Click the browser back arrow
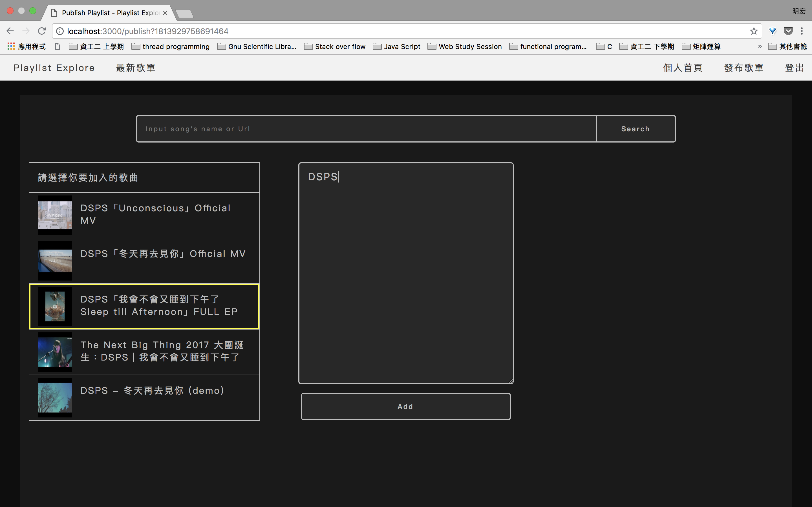The width and height of the screenshot is (812, 507). point(10,31)
